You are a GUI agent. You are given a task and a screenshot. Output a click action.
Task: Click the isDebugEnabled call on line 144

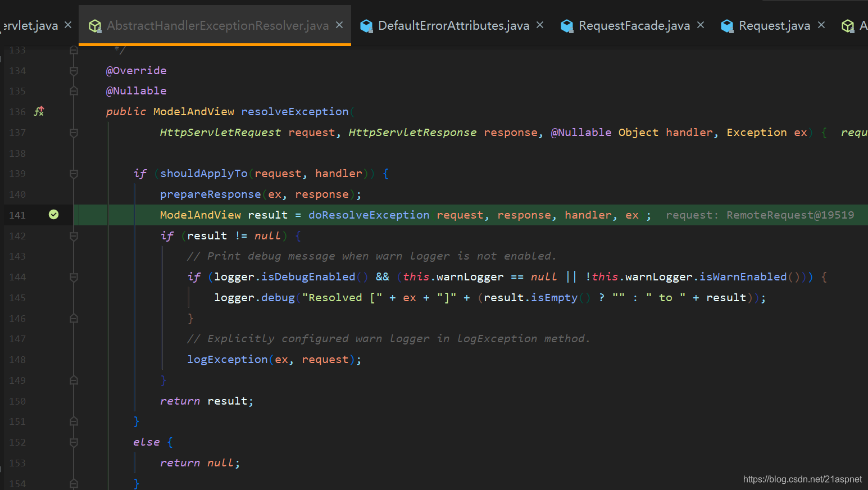308,277
